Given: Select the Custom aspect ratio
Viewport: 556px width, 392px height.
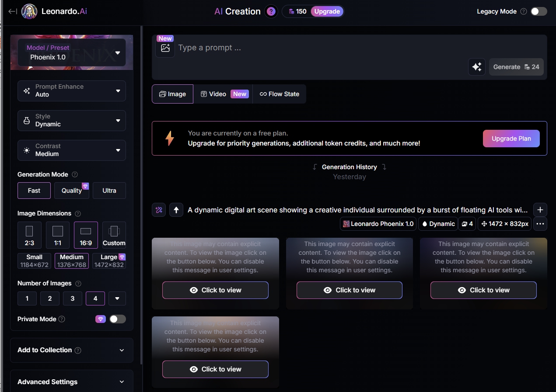Looking at the screenshot, I should point(114,235).
